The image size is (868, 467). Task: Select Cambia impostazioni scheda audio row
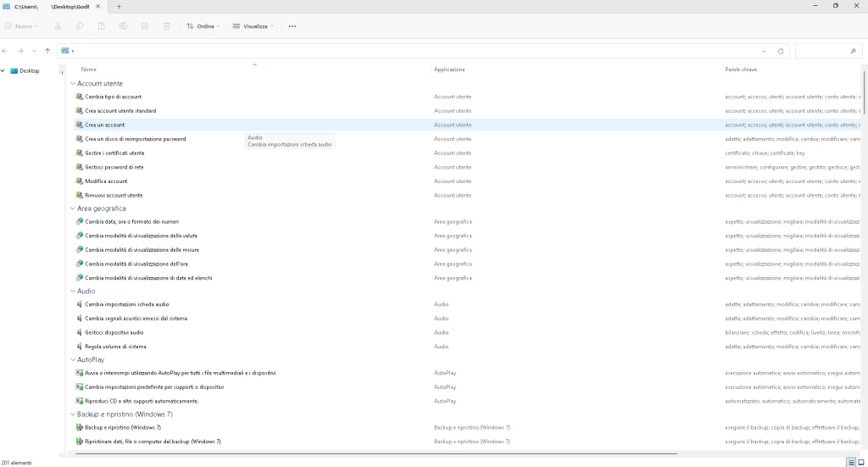click(x=466, y=304)
